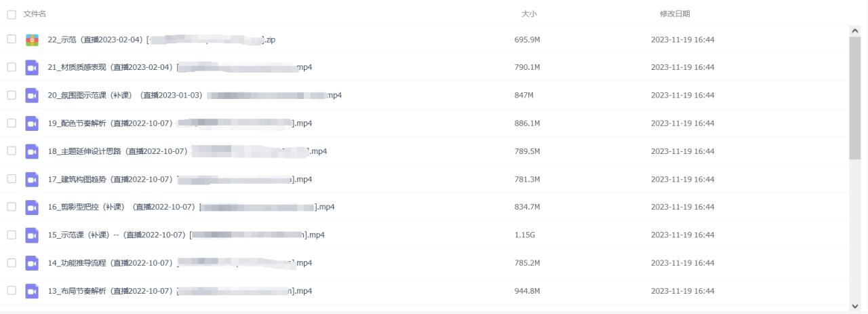Click the video icon beside 19_配色节奏解析
868x314 pixels.
(x=32, y=123)
